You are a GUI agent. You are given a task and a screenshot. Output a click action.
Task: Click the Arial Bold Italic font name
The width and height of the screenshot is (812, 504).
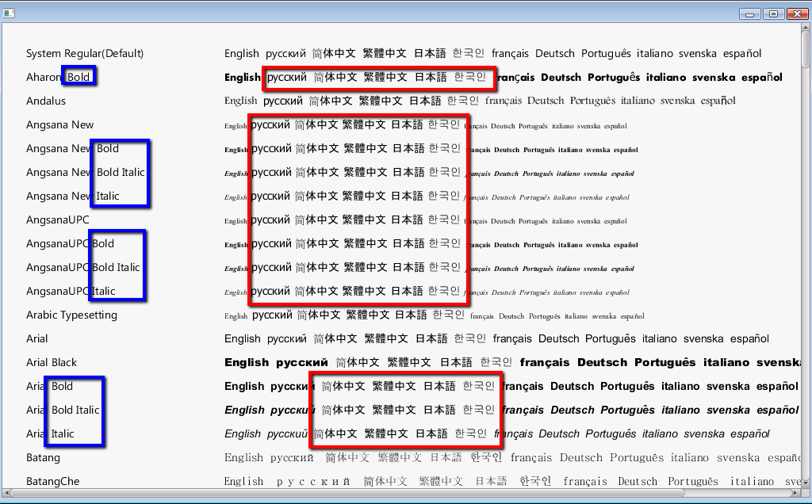(x=63, y=410)
